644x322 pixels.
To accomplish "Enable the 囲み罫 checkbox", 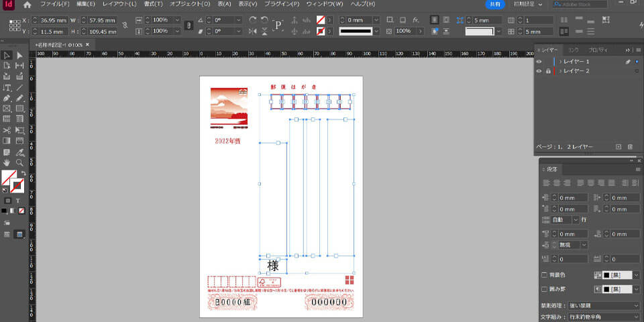I will [x=544, y=289].
